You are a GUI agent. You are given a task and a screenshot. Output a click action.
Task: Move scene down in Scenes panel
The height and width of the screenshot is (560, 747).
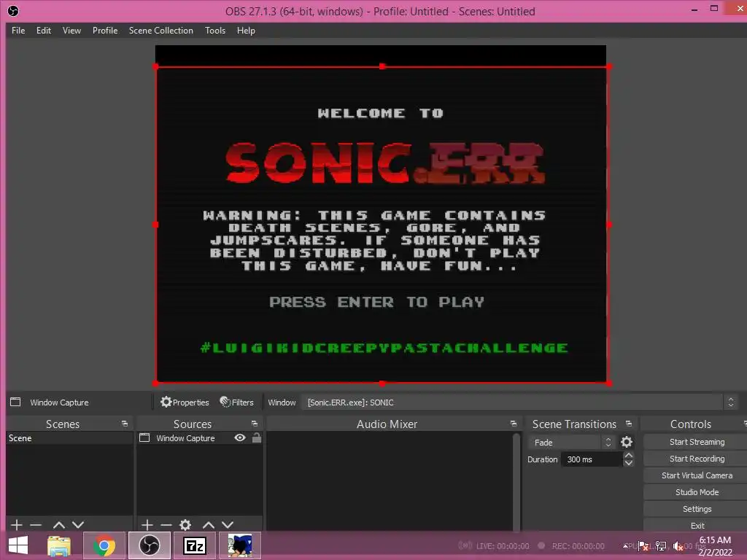click(x=78, y=525)
